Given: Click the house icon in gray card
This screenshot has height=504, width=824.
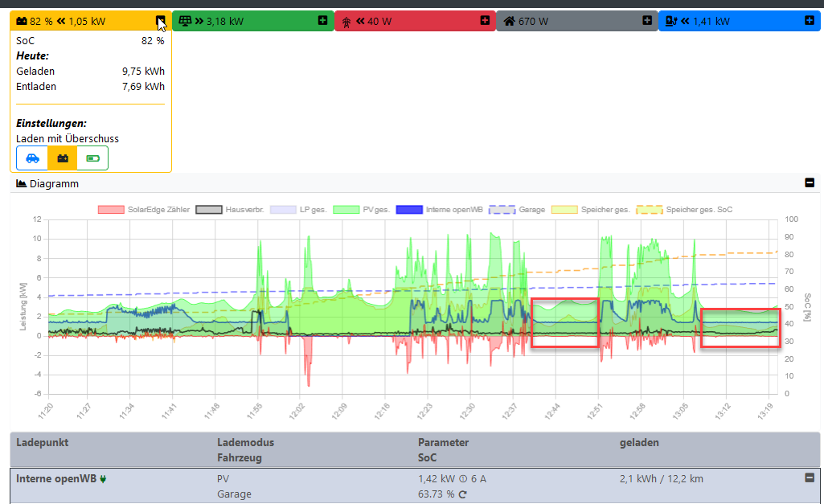Looking at the screenshot, I should point(509,21).
